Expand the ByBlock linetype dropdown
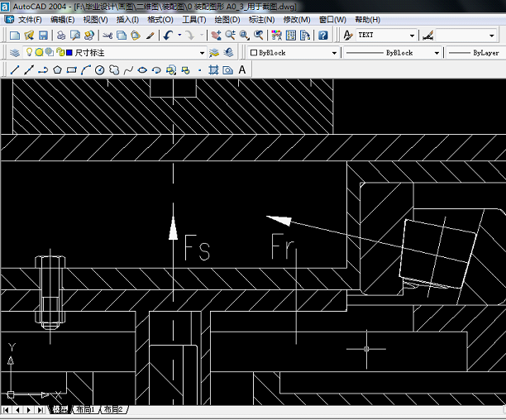The image size is (506, 420). [x=437, y=53]
